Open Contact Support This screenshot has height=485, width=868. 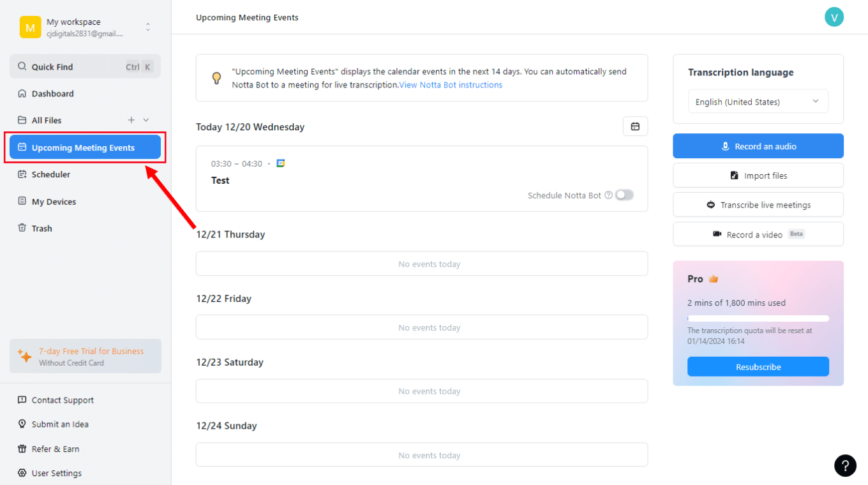[x=63, y=400]
